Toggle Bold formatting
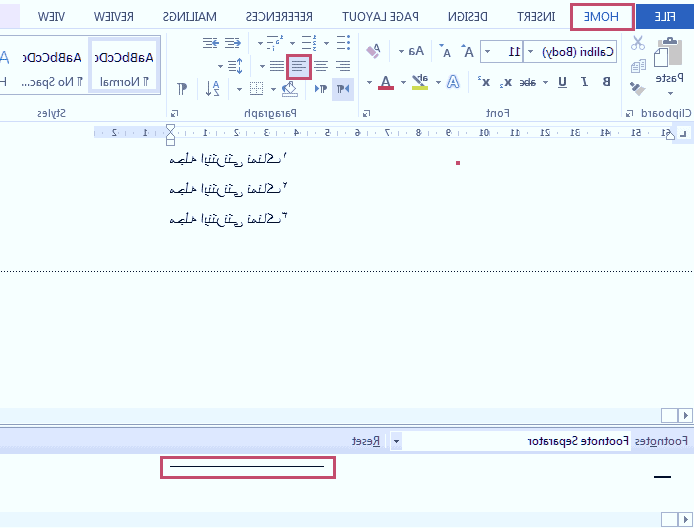 (606, 82)
